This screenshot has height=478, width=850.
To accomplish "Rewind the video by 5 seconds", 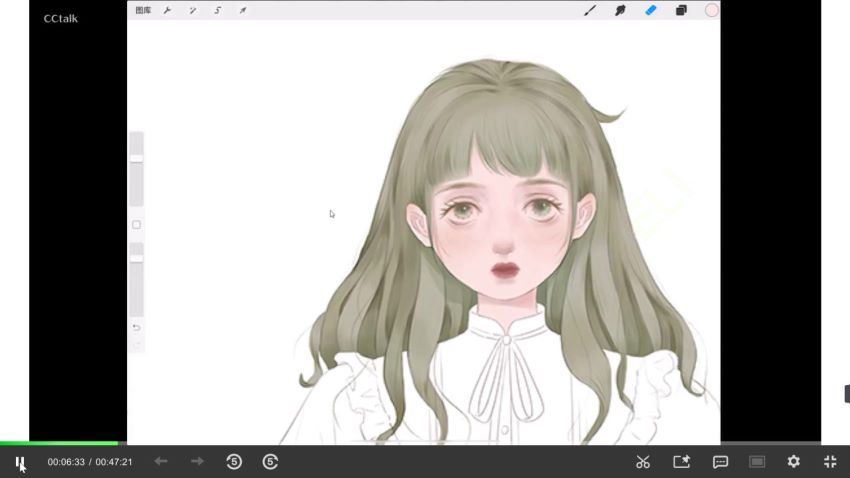I will (234, 462).
